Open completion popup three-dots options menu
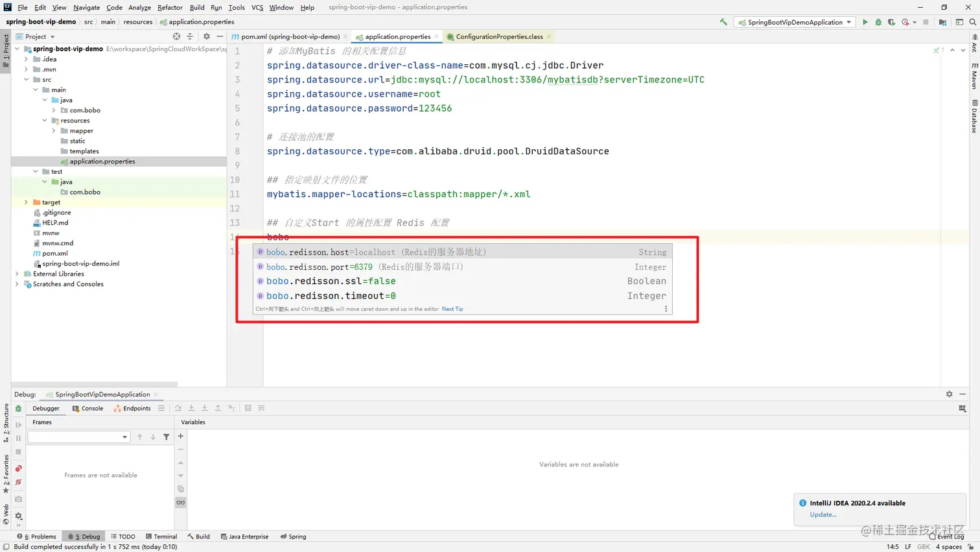 [x=666, y=309]
